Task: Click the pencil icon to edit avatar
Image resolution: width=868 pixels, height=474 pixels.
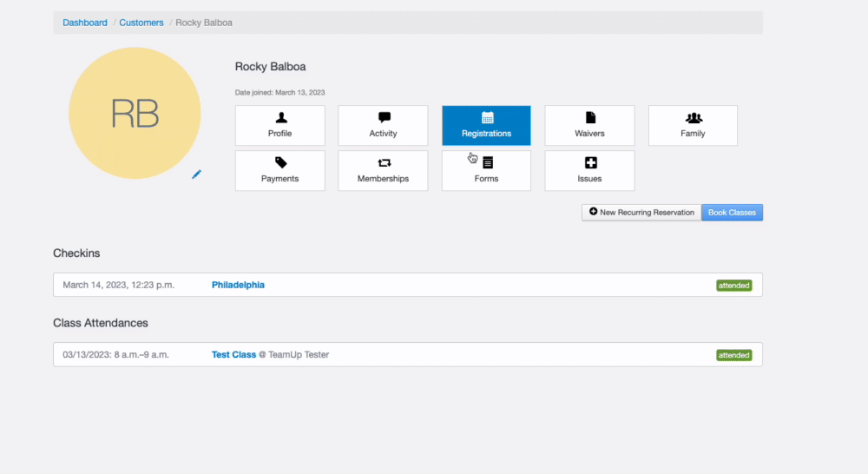Action: (x=196, y=174)
